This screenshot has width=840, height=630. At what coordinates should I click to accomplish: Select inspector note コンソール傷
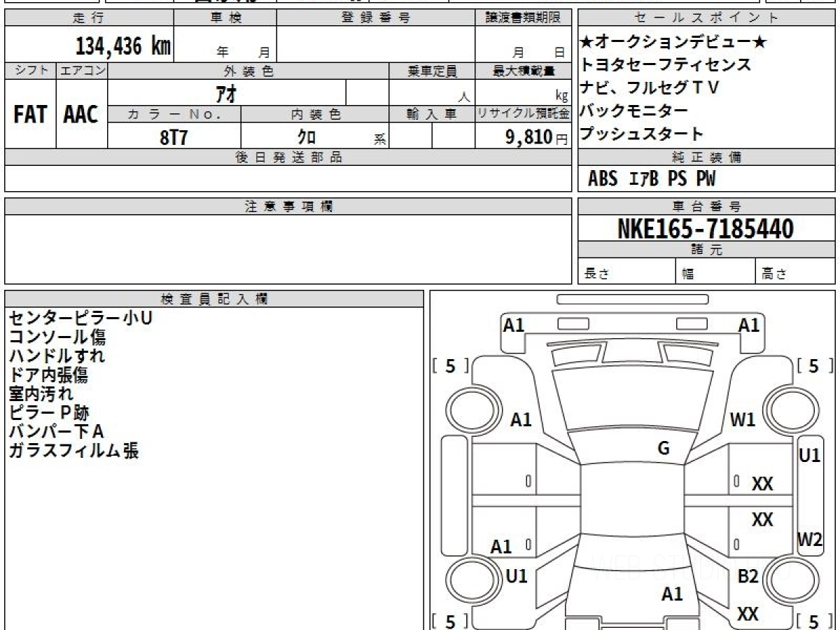[x=57, y=337]
